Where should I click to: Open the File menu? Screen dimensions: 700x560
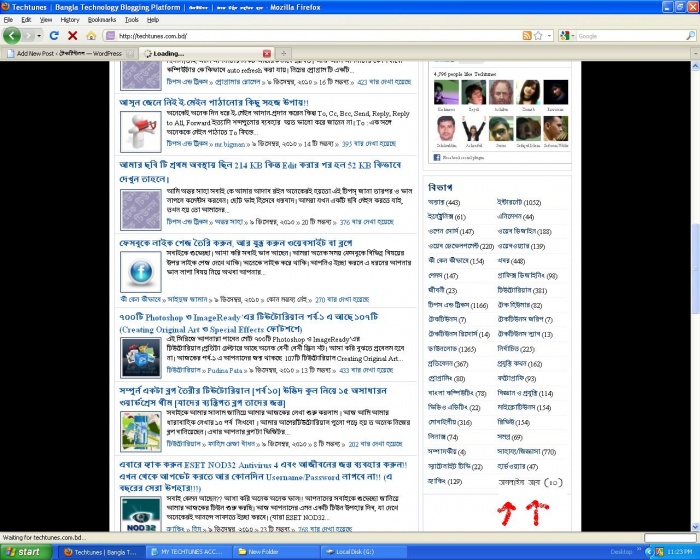[8, 20]
